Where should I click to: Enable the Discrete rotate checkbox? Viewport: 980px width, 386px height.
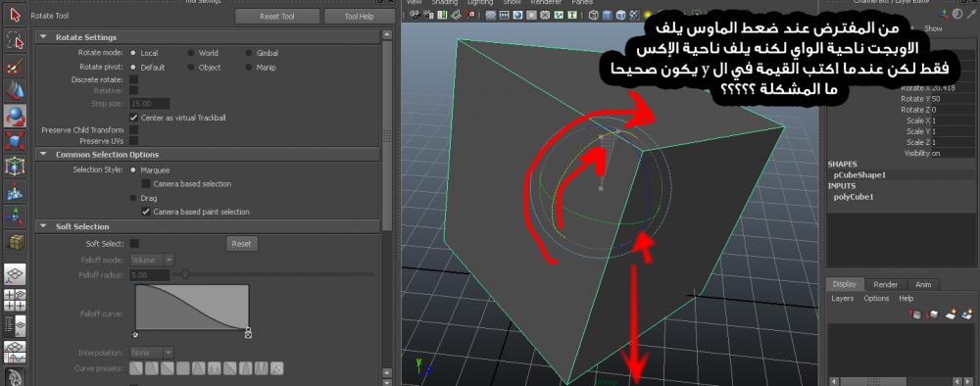(133, 80)
